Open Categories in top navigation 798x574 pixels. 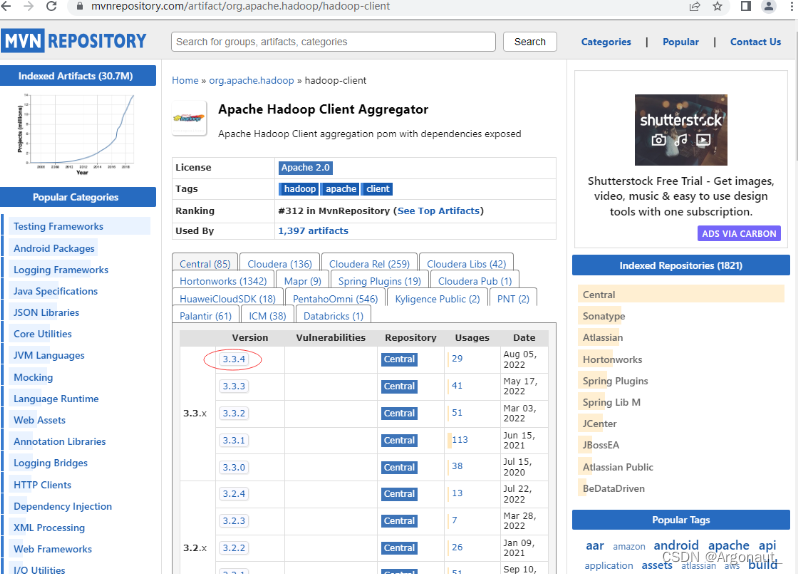pos(606,42)
